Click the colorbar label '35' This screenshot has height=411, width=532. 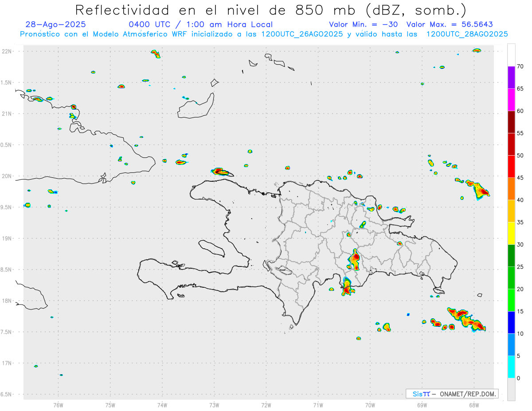520,222
